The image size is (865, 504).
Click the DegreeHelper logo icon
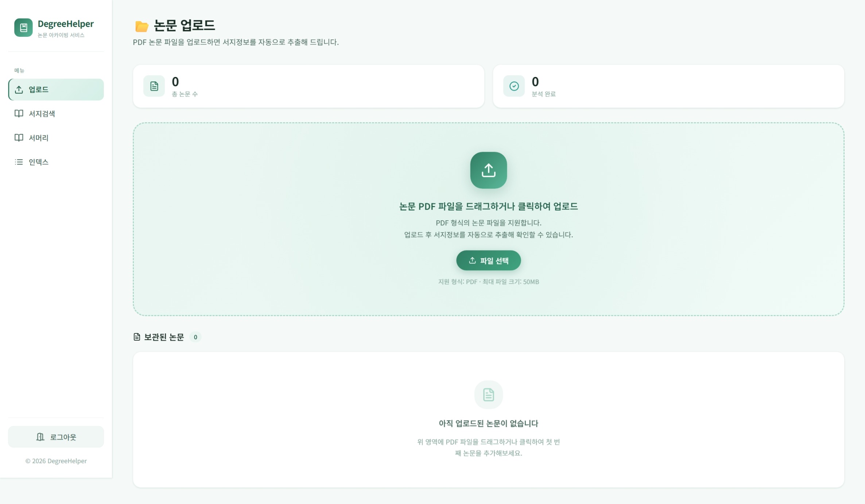tap(23, 28)
